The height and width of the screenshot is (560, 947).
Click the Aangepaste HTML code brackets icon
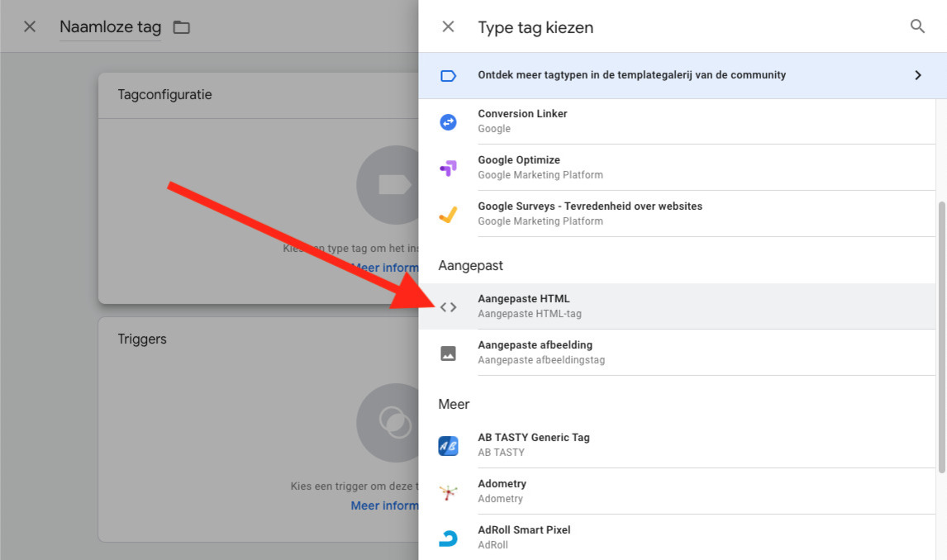(x=448, y=307)
